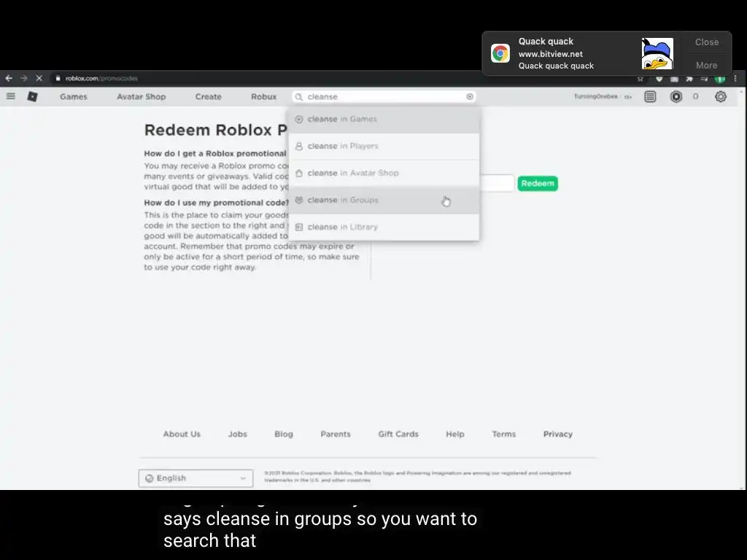Screen dimensions: 747x560
Task: Open the Blog footer link
Action: 284,434
